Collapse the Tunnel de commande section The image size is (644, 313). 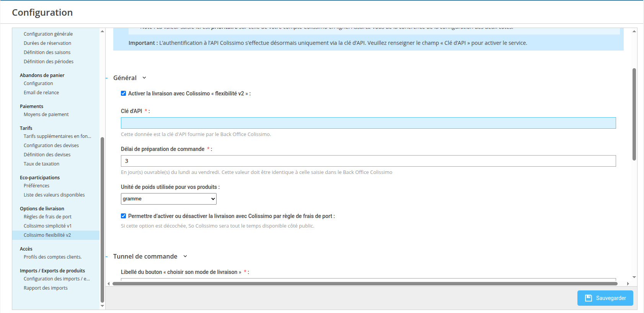pos(185,256)
